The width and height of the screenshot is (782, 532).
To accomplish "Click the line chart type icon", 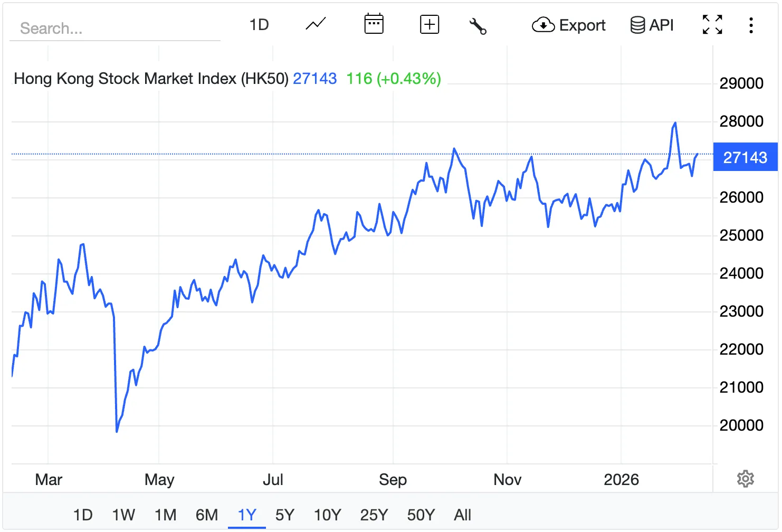I will click(x=316, y=24).
